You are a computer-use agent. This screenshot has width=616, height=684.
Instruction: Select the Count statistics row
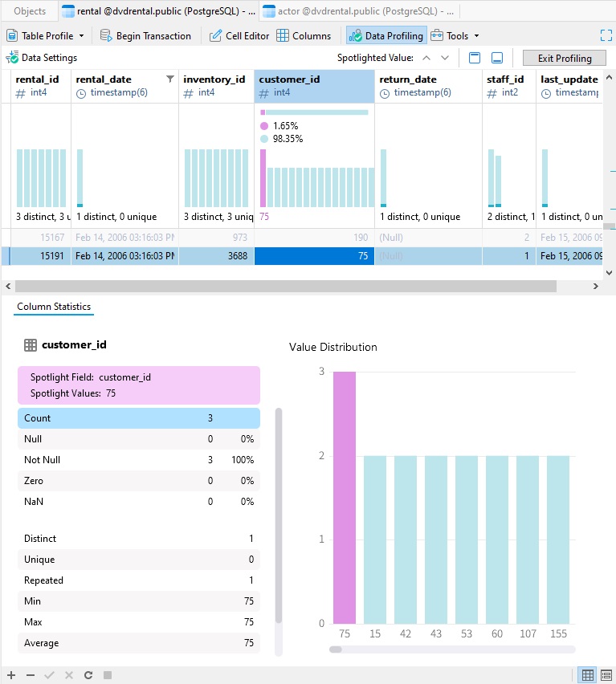click(x=139, y=418)
